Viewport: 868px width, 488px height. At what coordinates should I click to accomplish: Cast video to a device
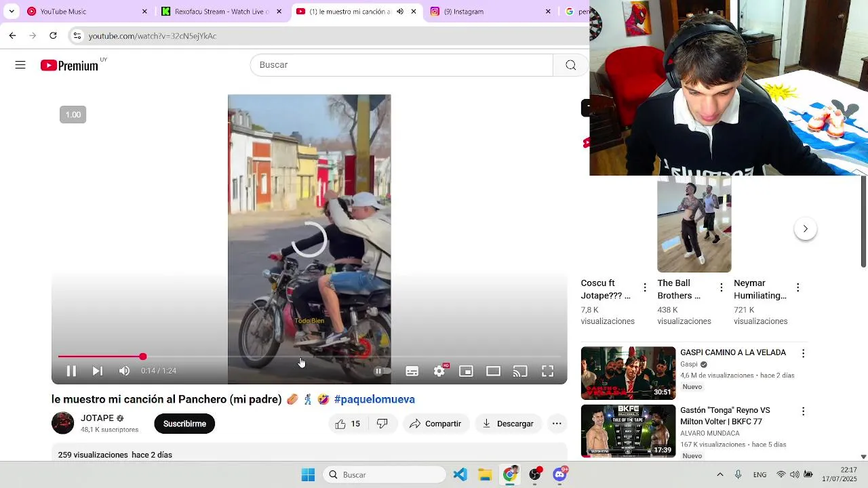coord(520,371)
